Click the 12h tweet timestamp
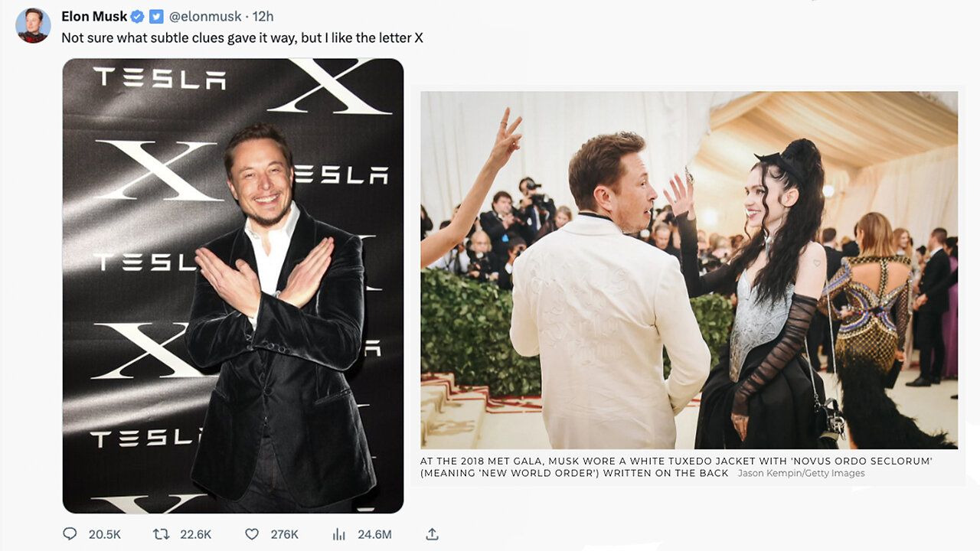 pos(263,16)
